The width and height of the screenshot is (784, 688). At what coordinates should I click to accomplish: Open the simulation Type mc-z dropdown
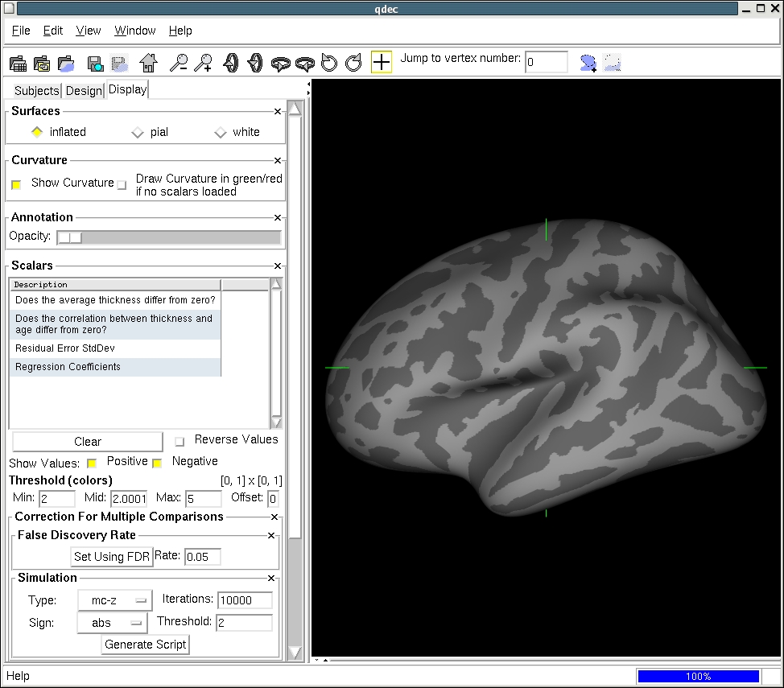tap(114, 600)
